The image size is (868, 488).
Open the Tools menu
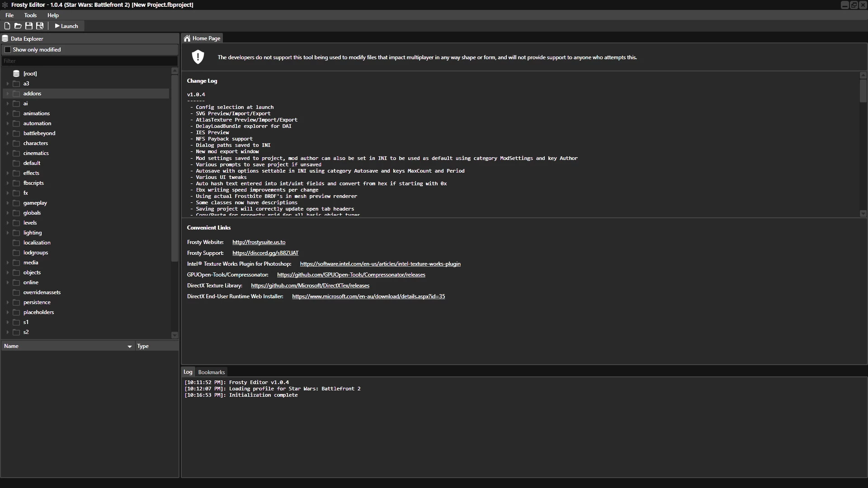point(30,15)
